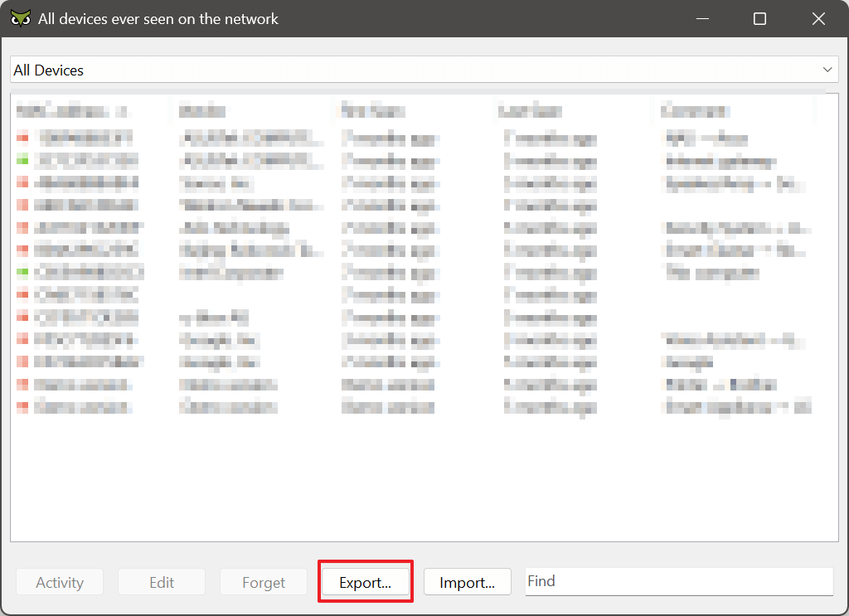Click the red status indicator on the last device row
This screenshot has width=849, height=616.
click(x=22, y=406)
